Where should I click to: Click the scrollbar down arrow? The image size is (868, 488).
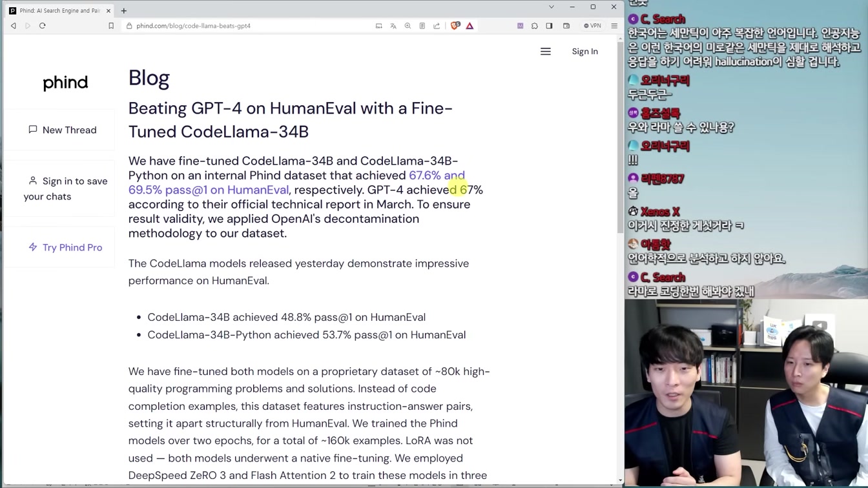tap(621, 480)
